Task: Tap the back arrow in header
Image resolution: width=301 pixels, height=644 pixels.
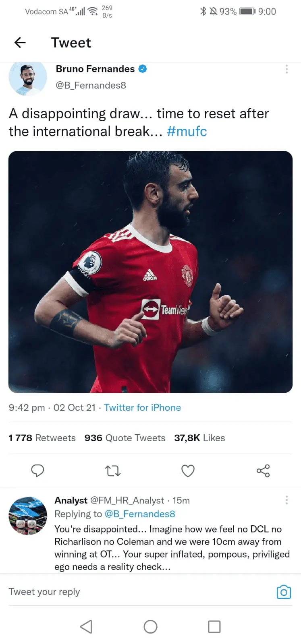Action: [20, 42]
